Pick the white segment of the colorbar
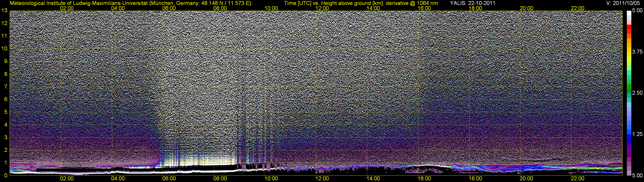 (629, 13)
